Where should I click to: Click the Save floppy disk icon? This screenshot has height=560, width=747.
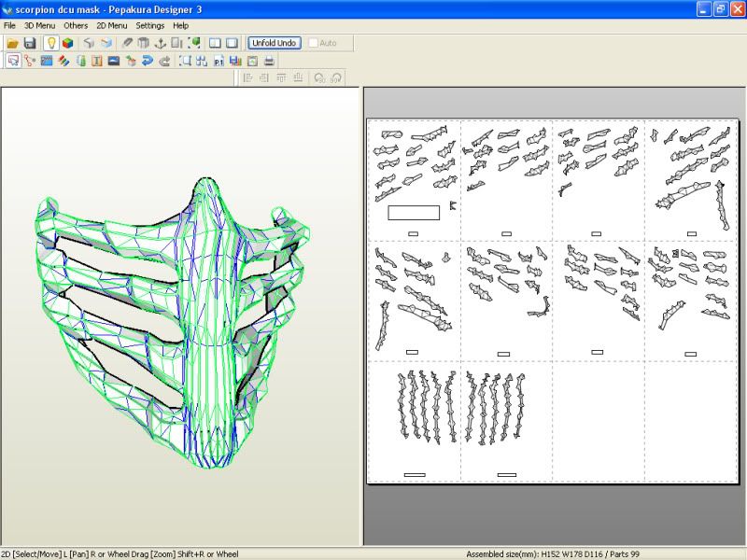coord(30,43)
